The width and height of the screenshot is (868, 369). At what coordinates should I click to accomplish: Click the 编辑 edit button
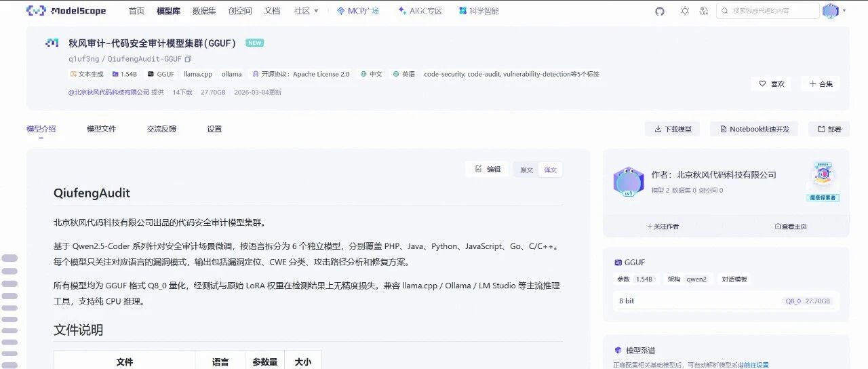coord(488,169)
